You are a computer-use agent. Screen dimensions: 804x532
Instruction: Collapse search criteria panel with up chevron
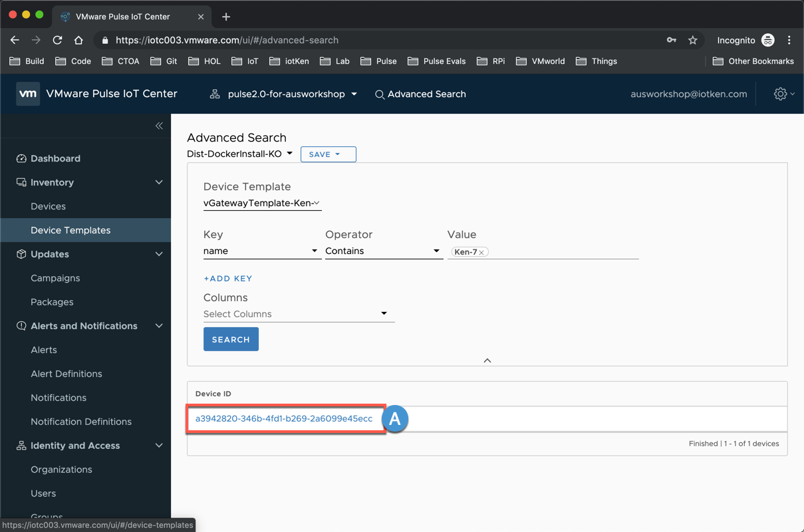(x=487, y=360)
